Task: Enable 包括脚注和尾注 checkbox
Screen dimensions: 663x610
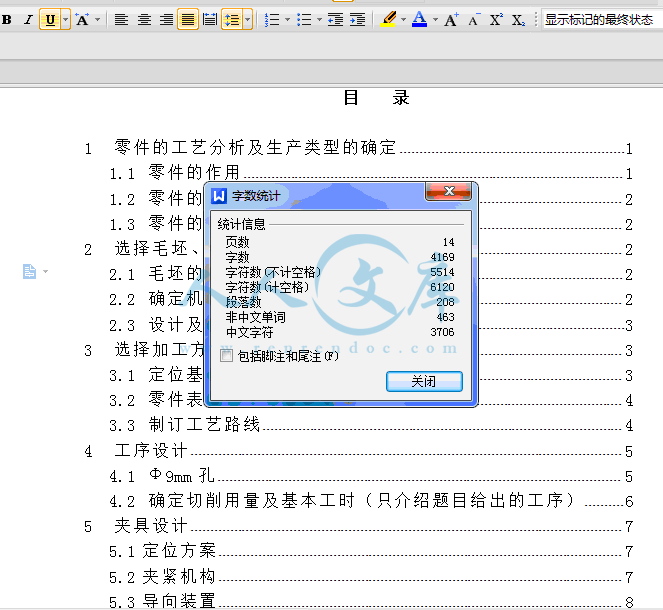Action: point(227,356)
